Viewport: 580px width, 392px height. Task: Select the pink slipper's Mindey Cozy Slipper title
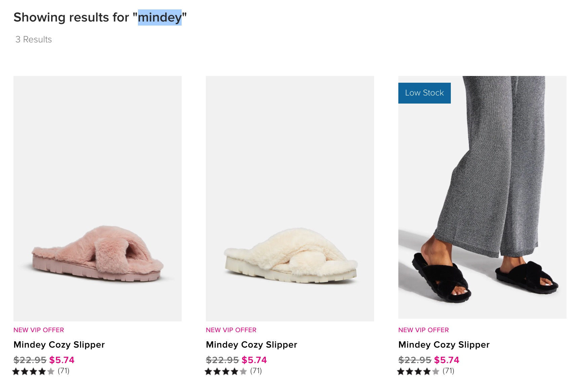click(x=59, y=345)
